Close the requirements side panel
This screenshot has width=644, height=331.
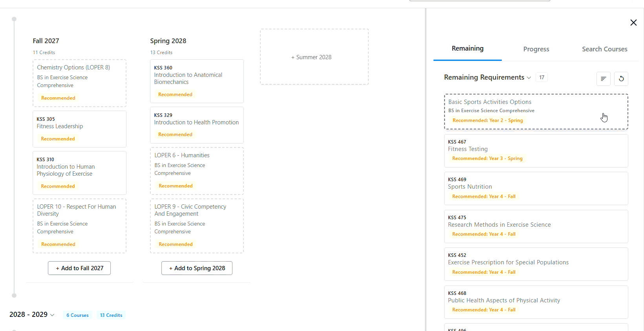(x=633, y=23)
